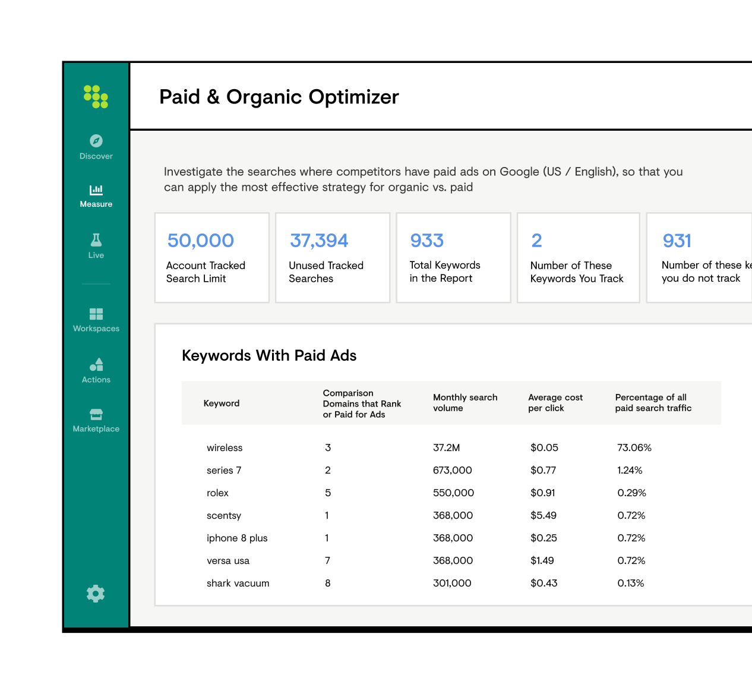This screenshot has height=700, width=752.
Task: Click the $0.91 cost per click cell
Action: pos(542,493)
